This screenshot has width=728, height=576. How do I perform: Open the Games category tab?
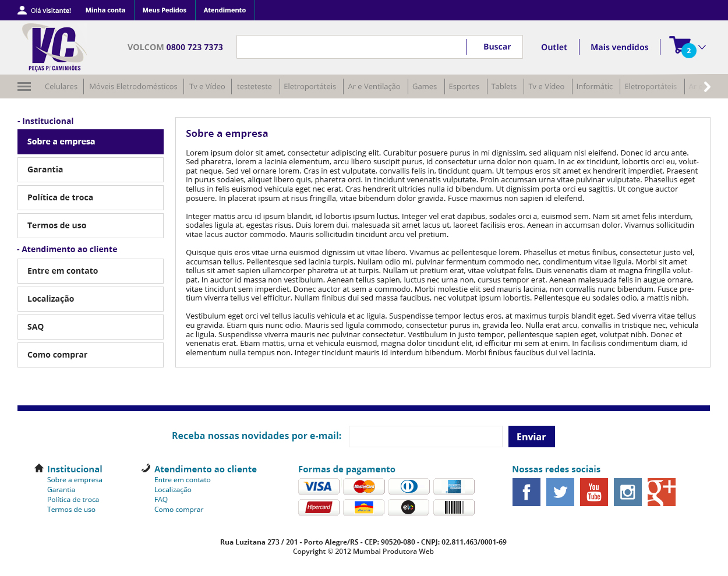point(424,87)
